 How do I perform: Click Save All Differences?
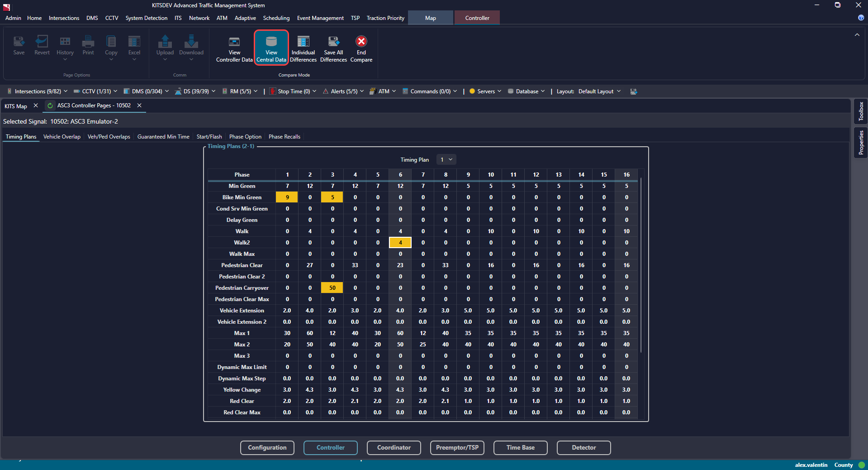pos(333,49)
